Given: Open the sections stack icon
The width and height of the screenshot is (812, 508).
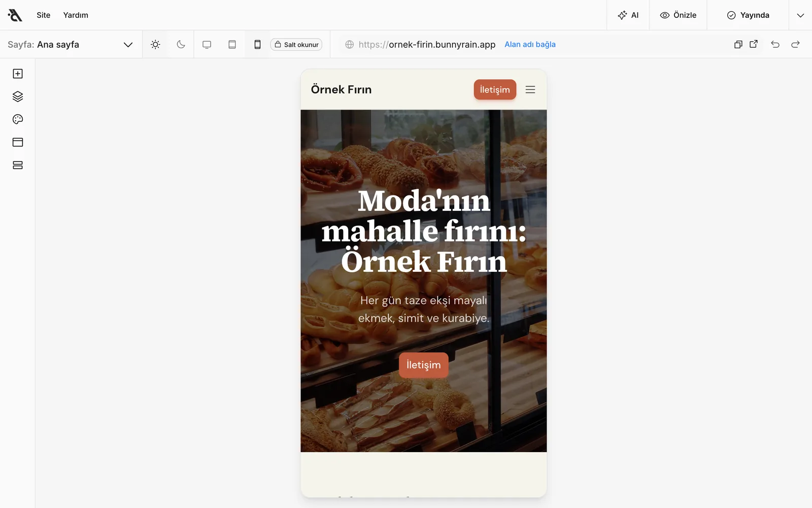Looking at the screenshot, I should coord(18,165).
